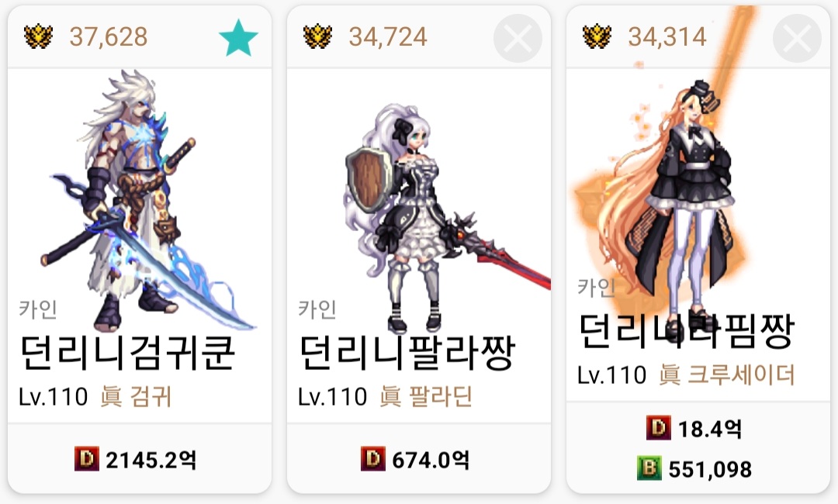Image resolution: width=838 pixels, height=504 pixels.
Task: Click the red D damage icon next to 674.0억
Action: [373, 459]
